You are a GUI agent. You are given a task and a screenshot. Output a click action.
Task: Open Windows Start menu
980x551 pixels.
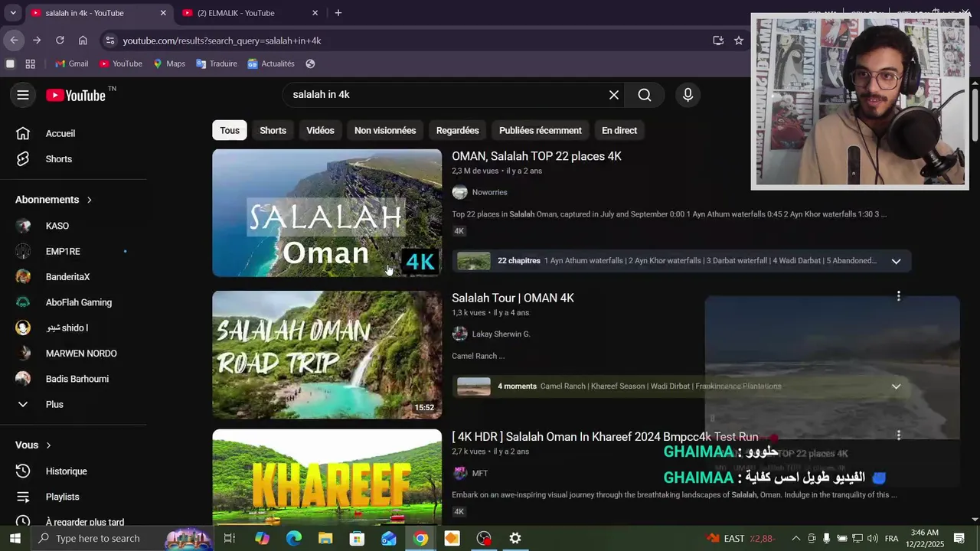point(15,538)
